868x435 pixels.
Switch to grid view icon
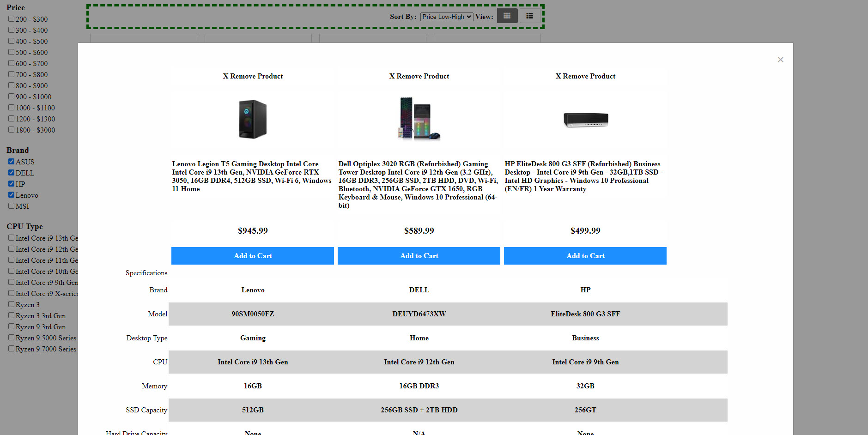(507, 16)
